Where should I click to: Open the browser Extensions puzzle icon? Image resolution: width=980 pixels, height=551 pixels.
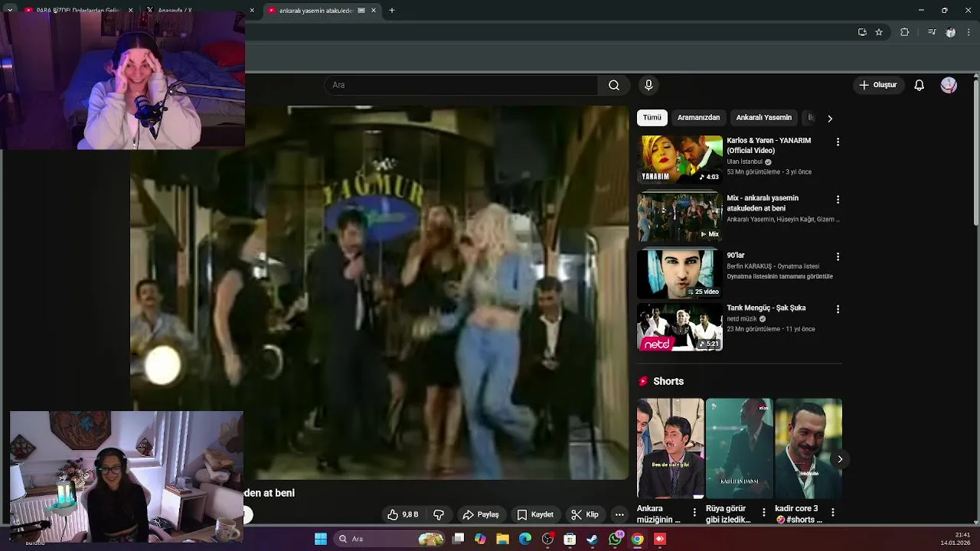pos(904,32)
